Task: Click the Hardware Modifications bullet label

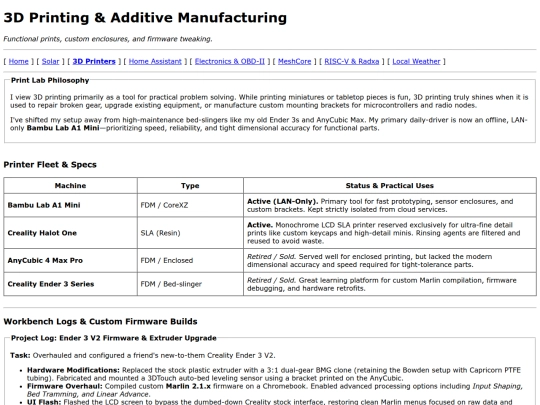Action: pos(73,370)
